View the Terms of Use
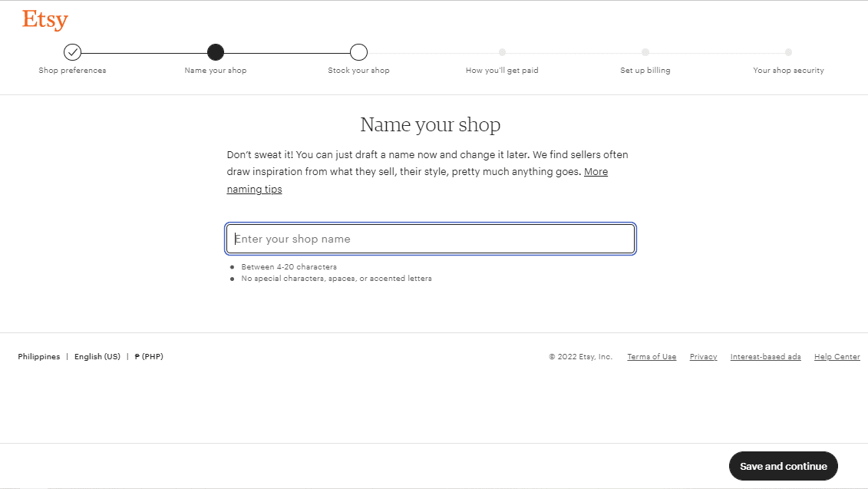This screenshot has width=868, height=489. pos(651,356)
